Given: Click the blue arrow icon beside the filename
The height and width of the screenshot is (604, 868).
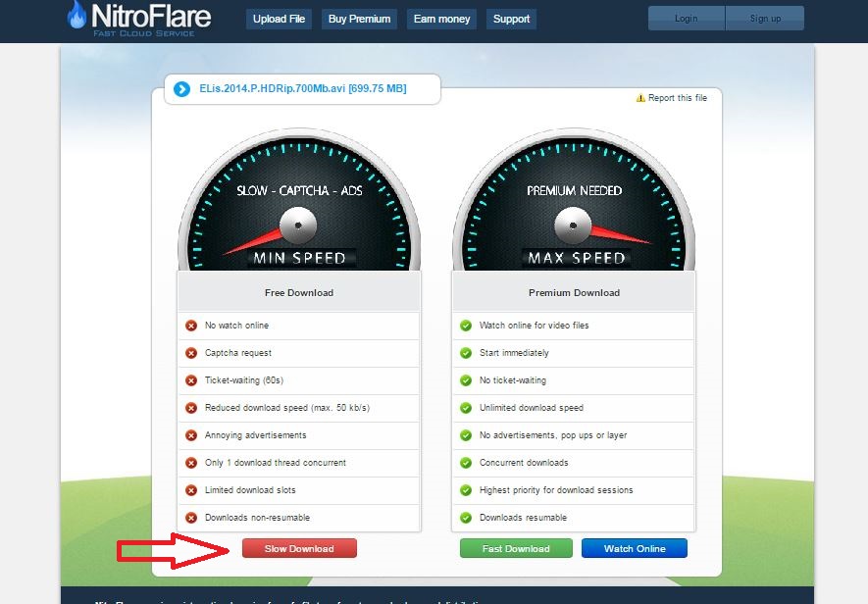Looking at the screenshot, I should pyautogui.click(x=181, y=89).
